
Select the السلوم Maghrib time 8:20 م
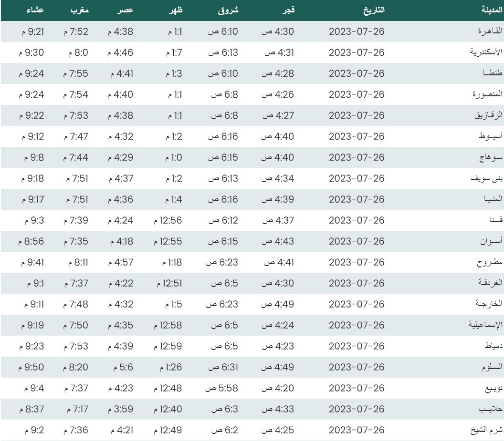pyautogui.click(x=75, y=367)
